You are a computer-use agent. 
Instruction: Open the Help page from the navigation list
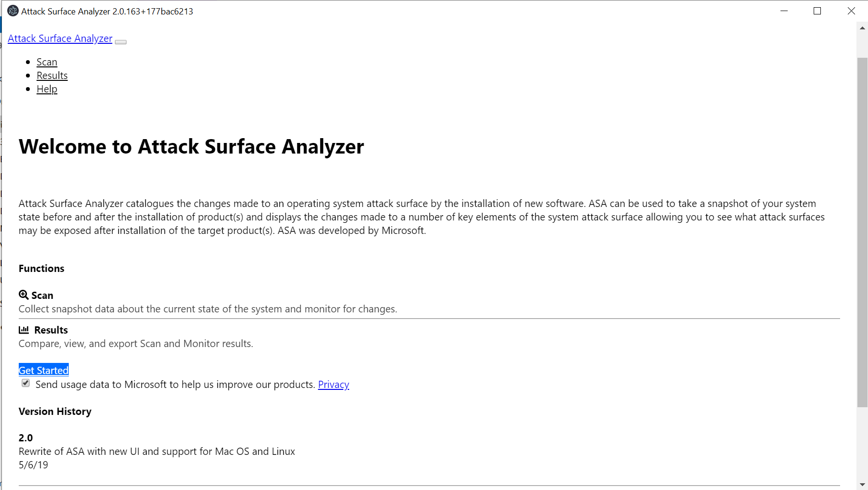click(47, 89)
